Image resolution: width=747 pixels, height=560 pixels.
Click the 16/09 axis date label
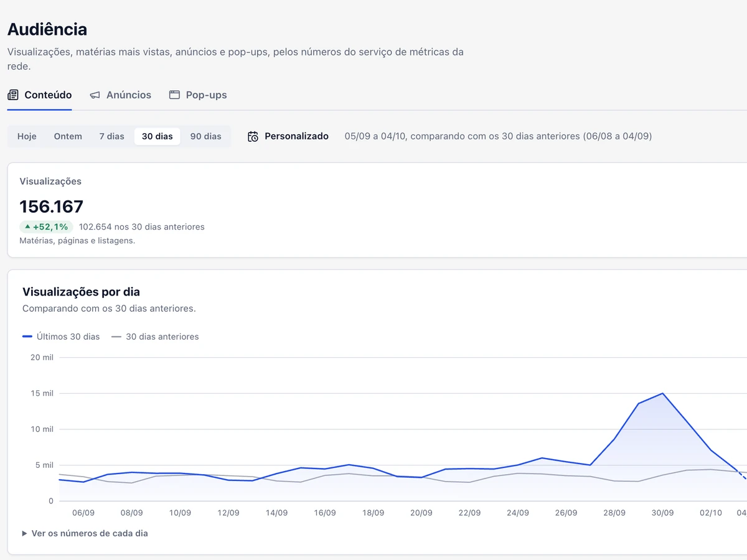pyautogui.click(x=325, y=513)
